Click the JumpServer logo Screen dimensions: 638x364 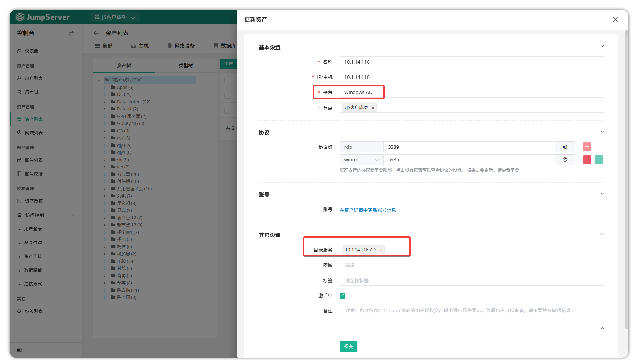[43, 17]
